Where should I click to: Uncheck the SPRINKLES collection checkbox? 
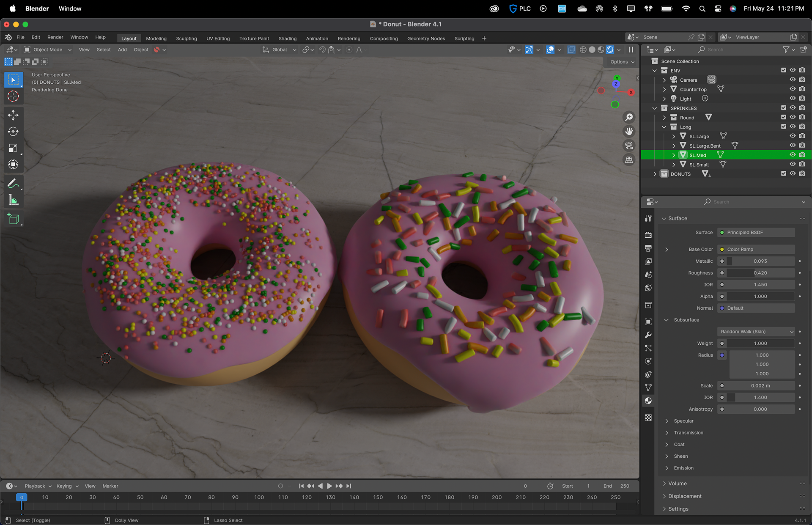783,108
